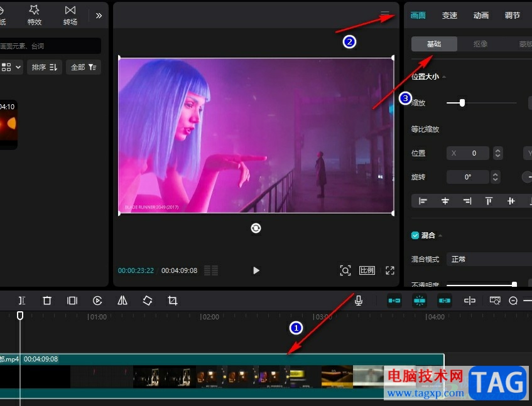Toggle auto snapping

coord(420,301)
